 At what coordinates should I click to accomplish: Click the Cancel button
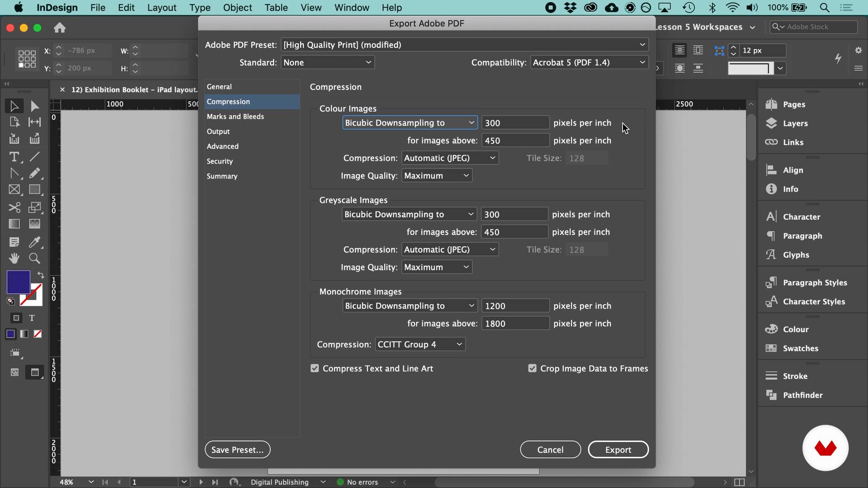(x=550, y=450)
